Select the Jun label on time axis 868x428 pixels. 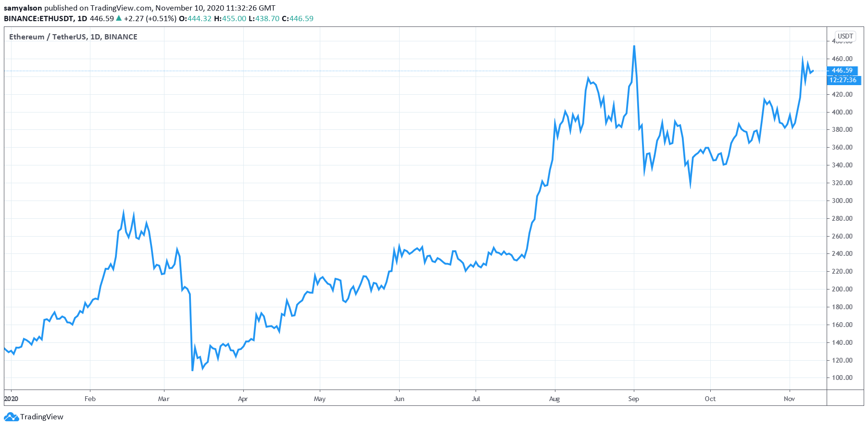click(x=399, y=399)
